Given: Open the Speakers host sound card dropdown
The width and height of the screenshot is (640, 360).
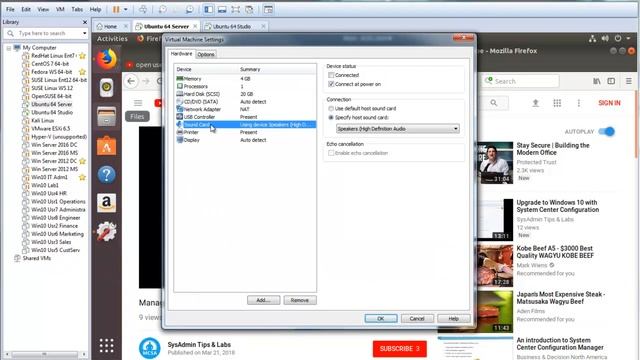Looking at the screenshot, I should 398,129.
